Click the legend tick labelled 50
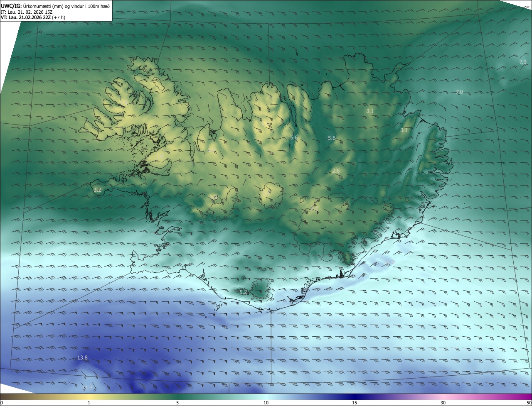Screen dimensions: 532x406 click(528, 403)
